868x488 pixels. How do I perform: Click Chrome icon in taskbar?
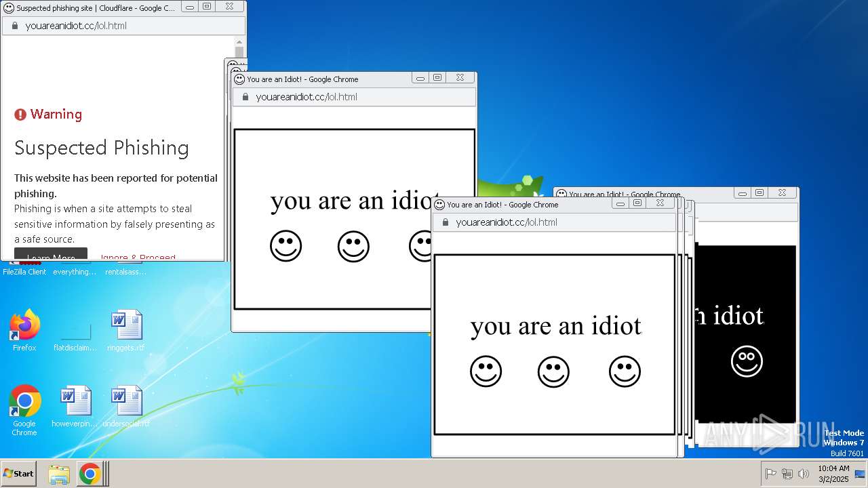pyautogui.click(x=90, y=474)
